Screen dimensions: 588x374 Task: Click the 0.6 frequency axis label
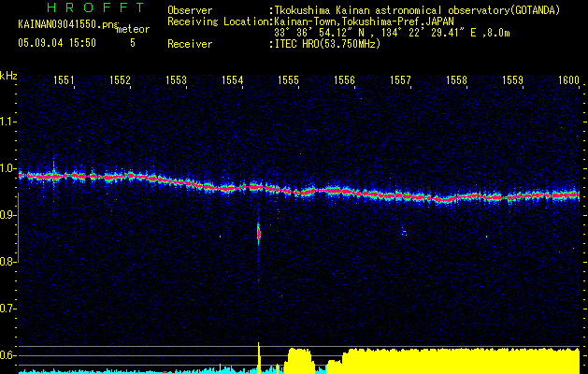8,355
